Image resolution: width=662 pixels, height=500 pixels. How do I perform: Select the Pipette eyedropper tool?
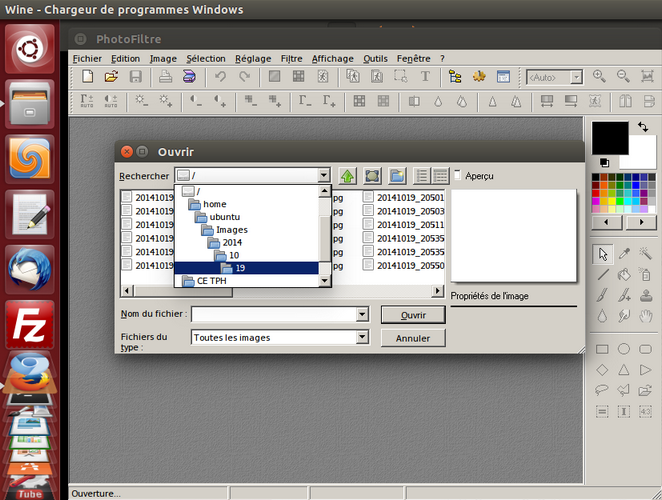click(624, 253)
